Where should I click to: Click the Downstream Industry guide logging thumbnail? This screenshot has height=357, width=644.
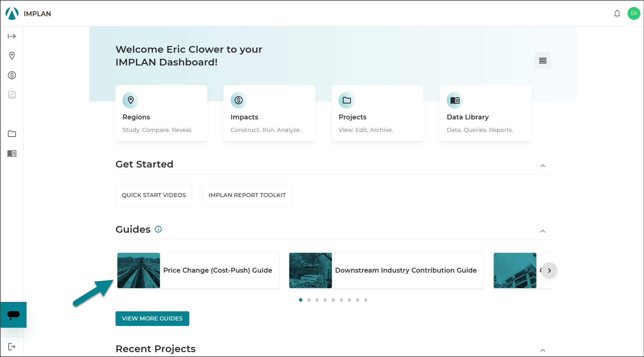tap(311, 270)
